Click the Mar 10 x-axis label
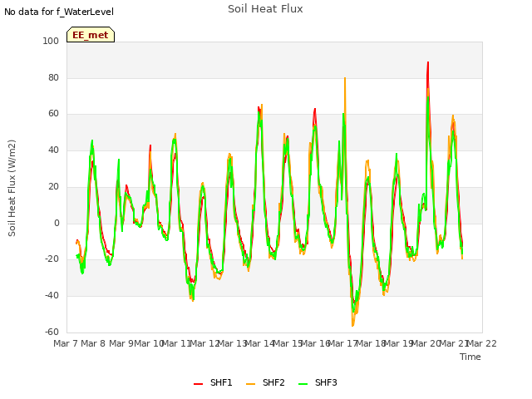Screen dimensions: 532x399 149,343
